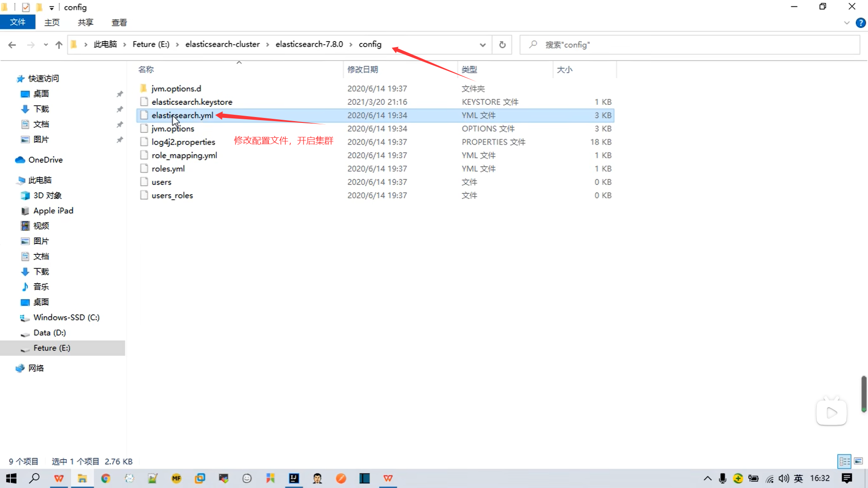Sort by the 修改日期 column header
The width and height of the screenshot is (868, 488).
[x=363, y=70]
